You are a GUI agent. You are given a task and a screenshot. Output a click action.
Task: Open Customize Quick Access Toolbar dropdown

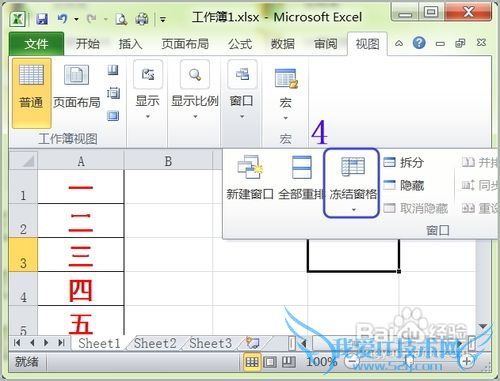(x=163, y=20)
